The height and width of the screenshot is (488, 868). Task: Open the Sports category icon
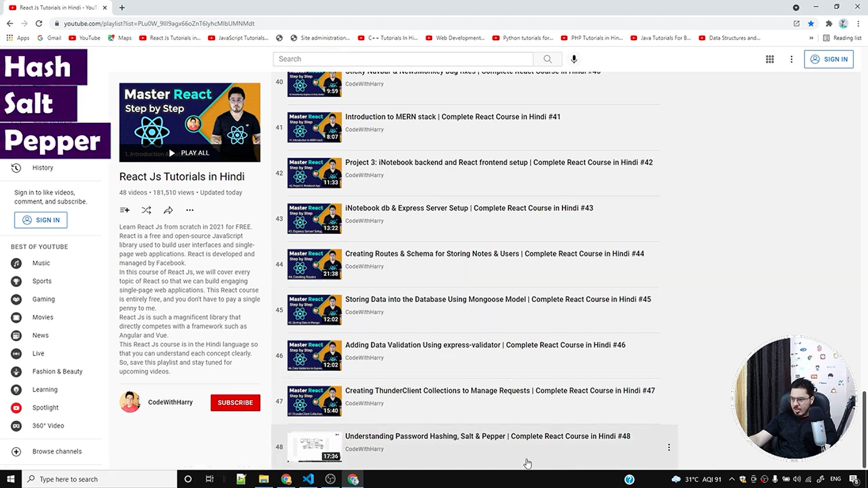coord(16,281)
